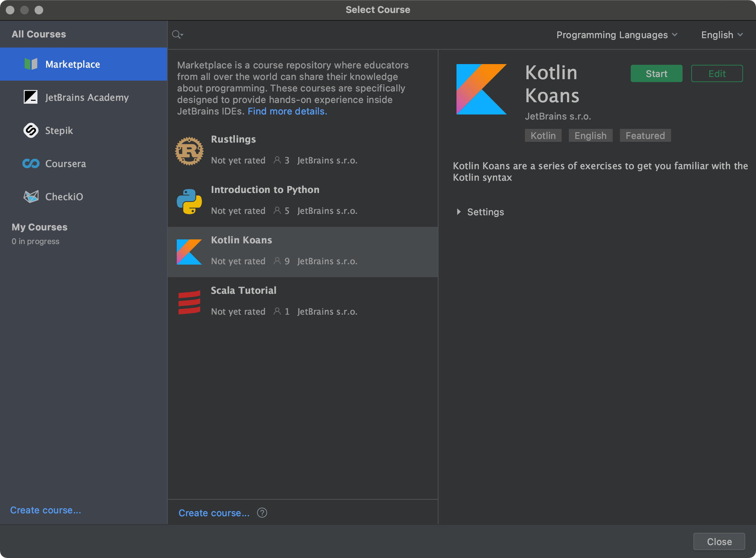Click the Stepik logo icon
Image resolution: width=756 pixels, height=558 pixels.
[31, 130]
